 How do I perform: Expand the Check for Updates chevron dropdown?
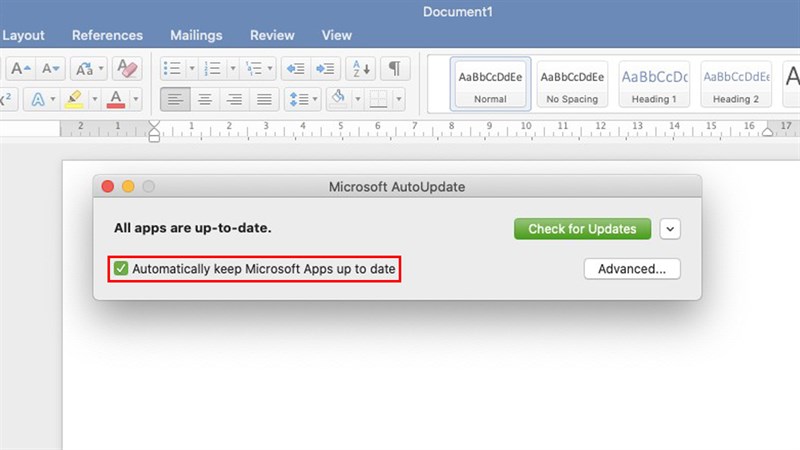click(670, 229)
